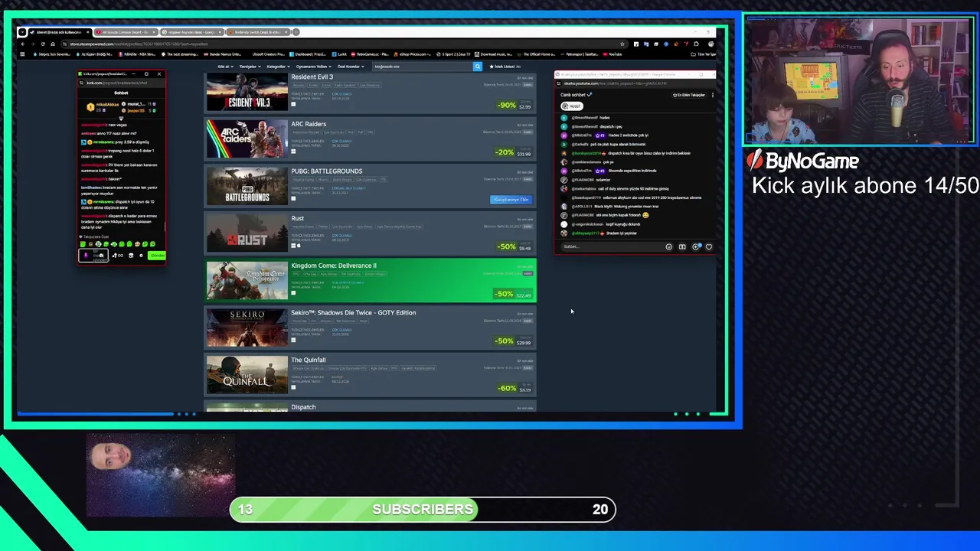Click the Windows platform icon under ARC Raiders
Screen dimensions: 980x551
point(293,152)
